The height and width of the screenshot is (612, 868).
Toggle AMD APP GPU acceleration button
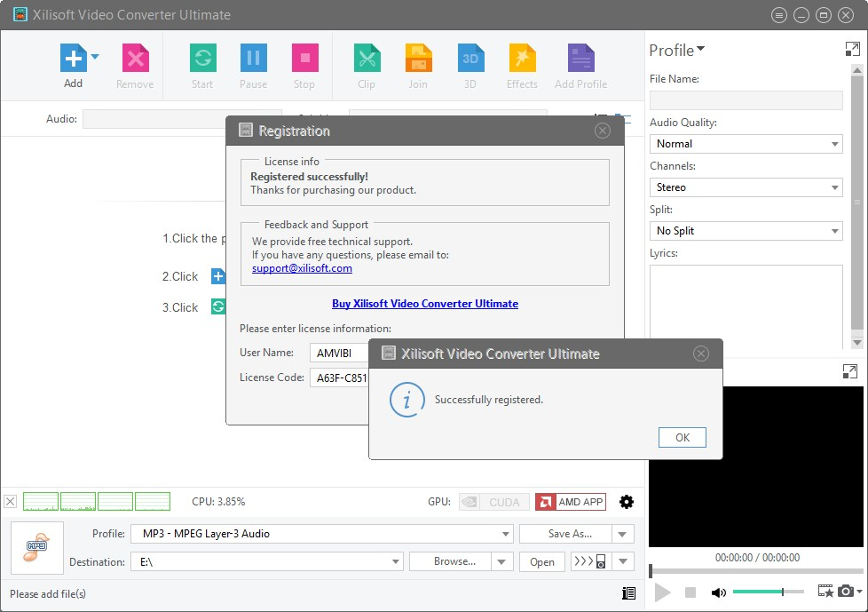[x=571, y=502]
